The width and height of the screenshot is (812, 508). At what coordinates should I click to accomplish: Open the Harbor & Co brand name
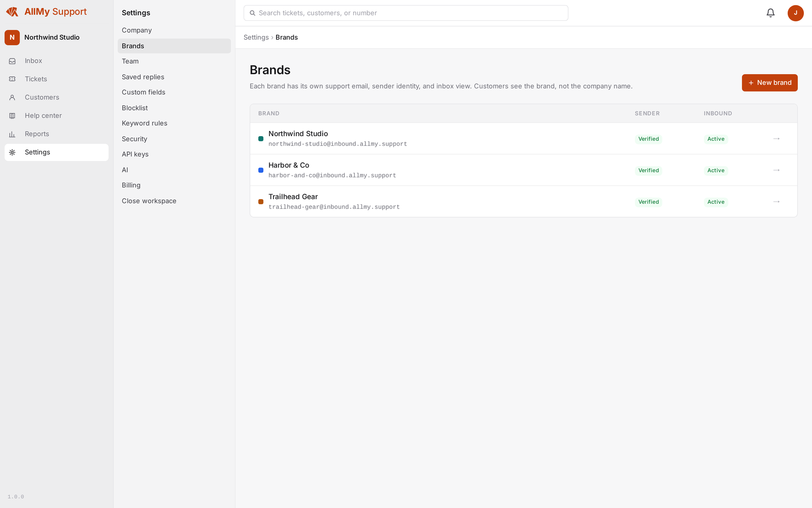(289, 165)
